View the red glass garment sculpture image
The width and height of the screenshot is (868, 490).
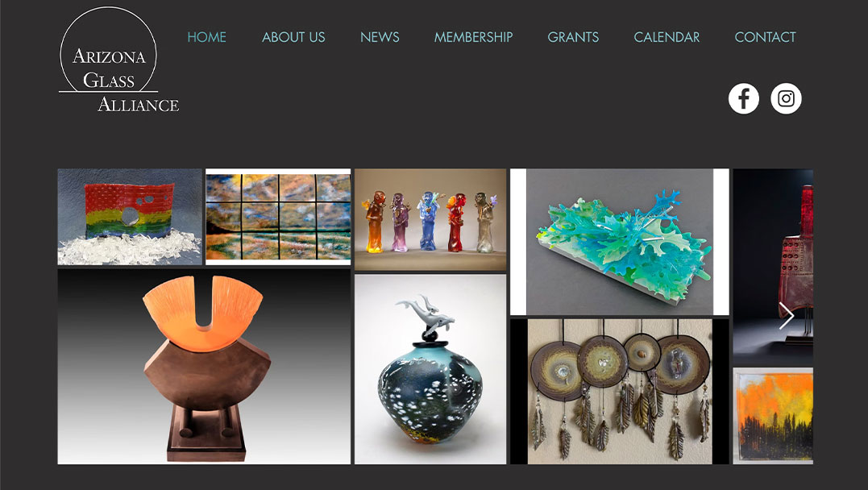coord(773,266)
